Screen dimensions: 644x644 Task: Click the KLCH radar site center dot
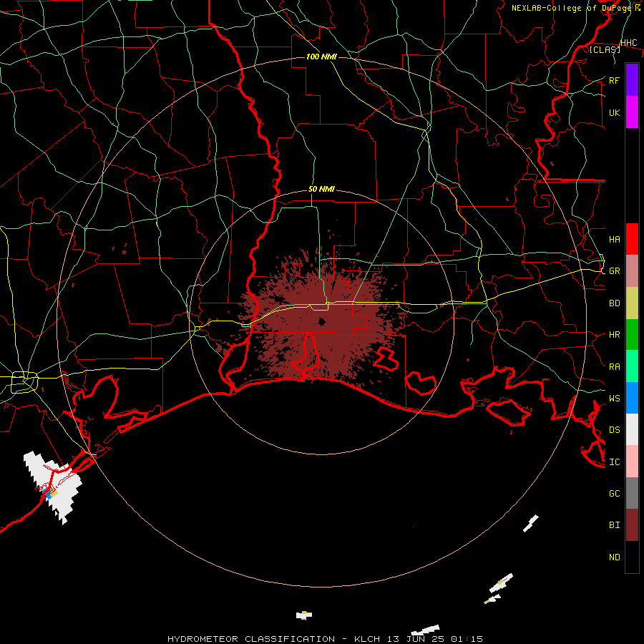322,321
